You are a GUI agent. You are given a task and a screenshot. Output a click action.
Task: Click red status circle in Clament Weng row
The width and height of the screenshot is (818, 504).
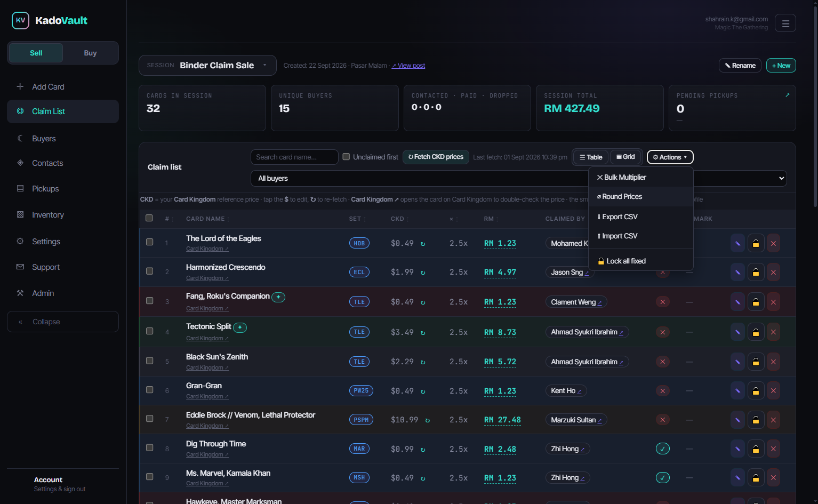(x=662, y=302)
